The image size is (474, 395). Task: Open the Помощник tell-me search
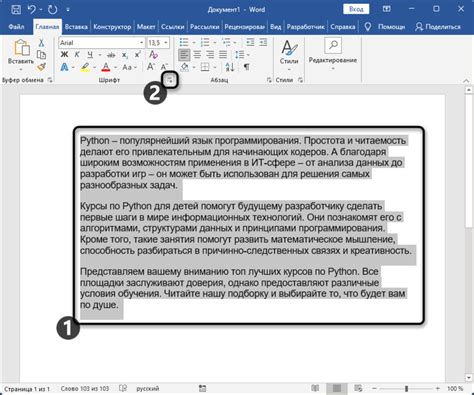(385, 27)
